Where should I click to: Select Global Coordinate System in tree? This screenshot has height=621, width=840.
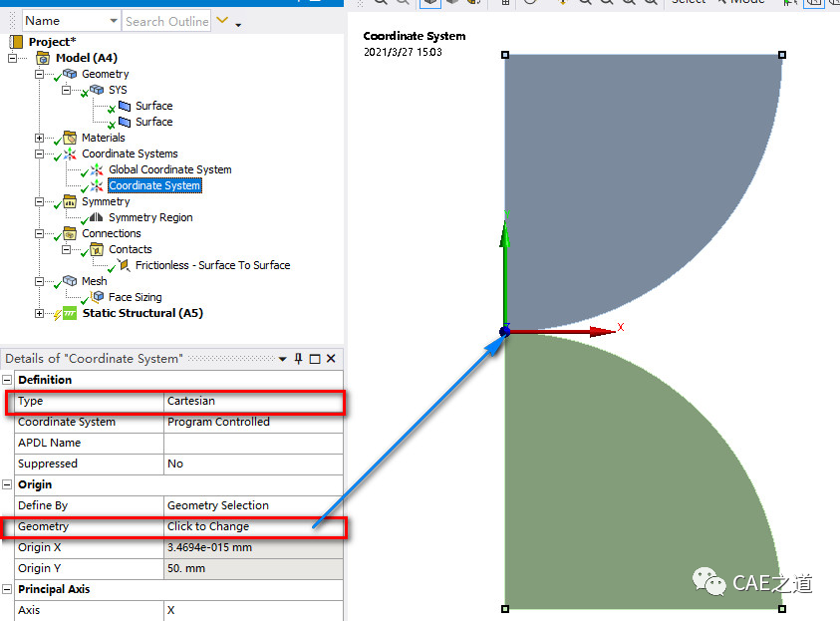[169, 169]
